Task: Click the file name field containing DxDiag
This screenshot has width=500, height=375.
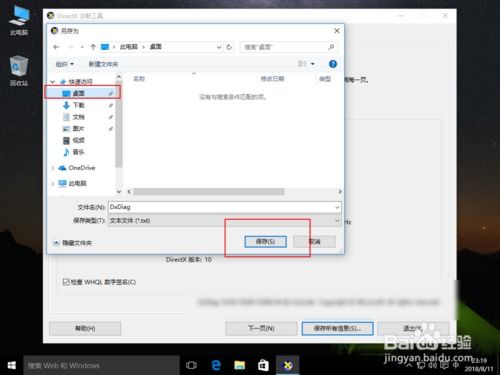Action: tap(224, 207)
